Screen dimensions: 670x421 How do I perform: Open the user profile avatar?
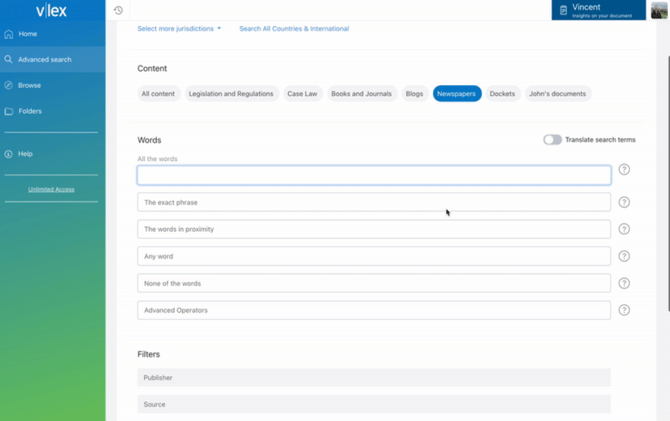point(659,10)
